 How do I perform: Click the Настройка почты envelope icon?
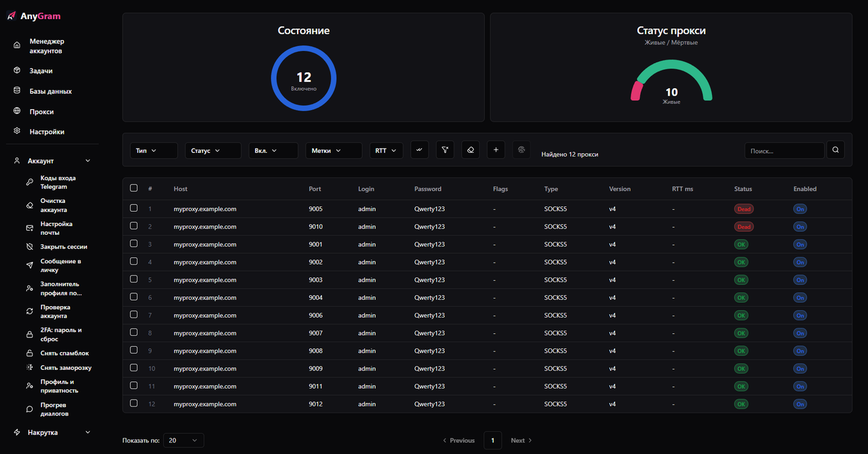pyautogui.click(x=29, y=228)
